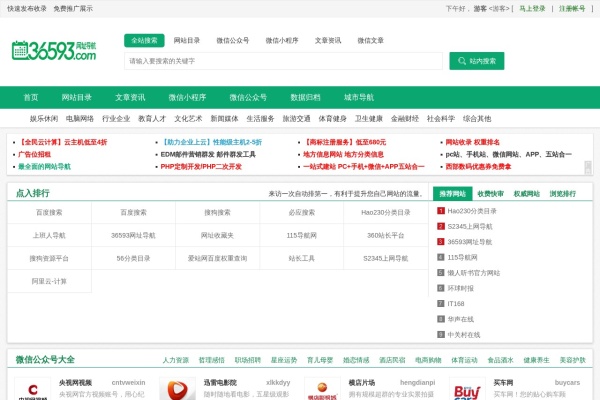
Task: Open the 新闻媒体 category
Action: pos(225,119)
